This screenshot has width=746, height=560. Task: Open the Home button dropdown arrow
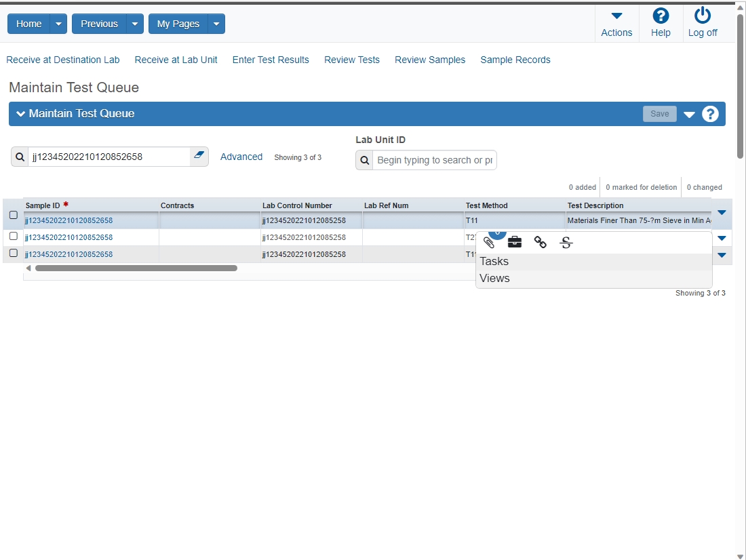pos(58,24)
